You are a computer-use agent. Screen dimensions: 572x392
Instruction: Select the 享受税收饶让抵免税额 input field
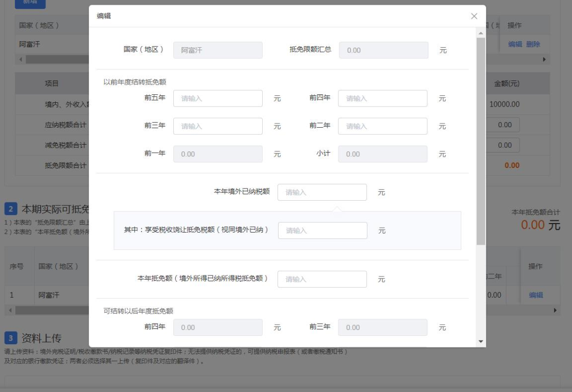(x=323, y=230)
